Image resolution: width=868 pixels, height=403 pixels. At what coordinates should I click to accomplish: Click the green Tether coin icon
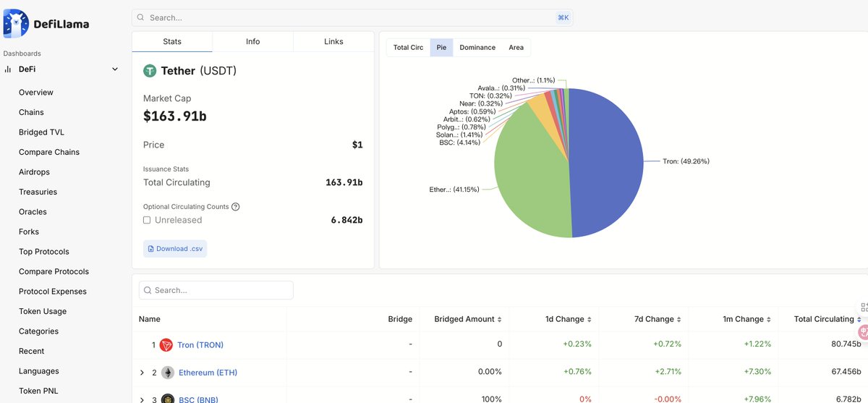150,71
